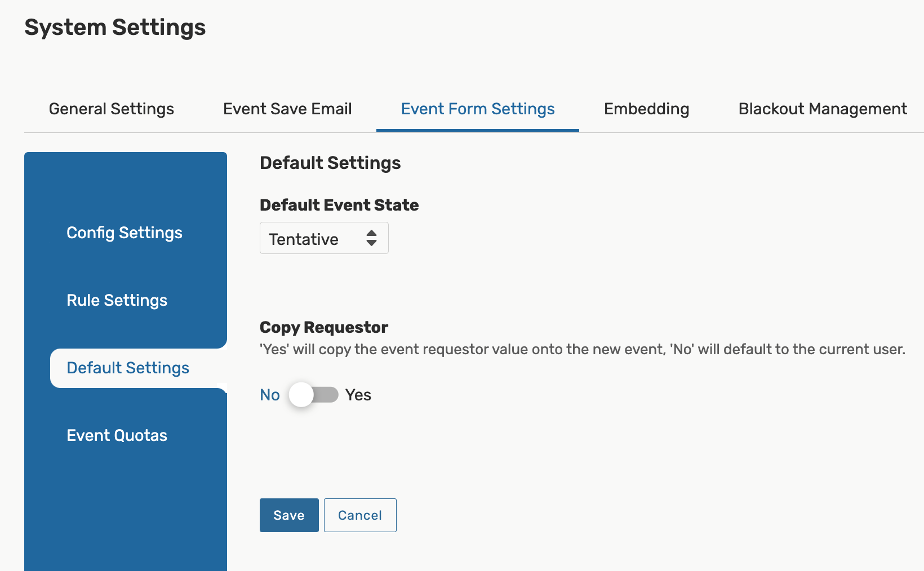The height and width of the screenshot is (571, 924).
Task: Toggle the Copy Requestor switch
Action: 314,395
